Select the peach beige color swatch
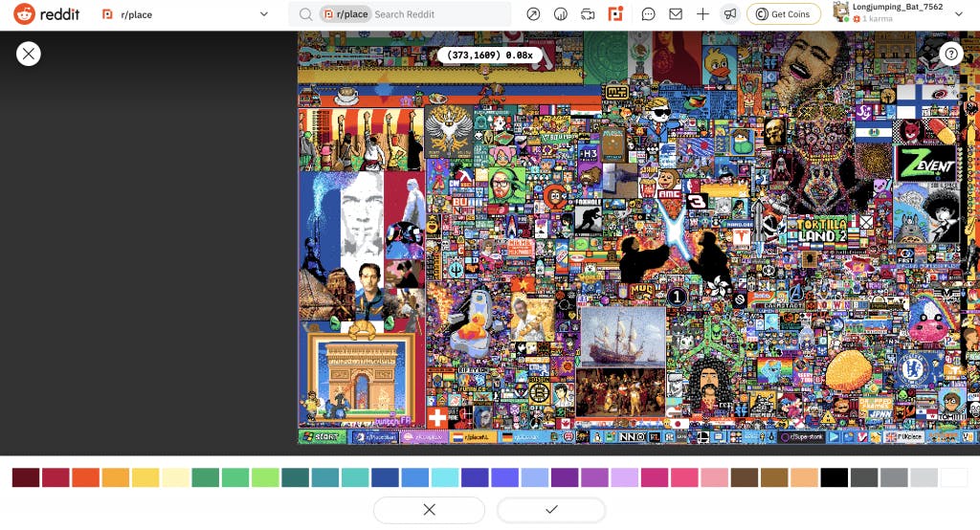 point(804,477)
